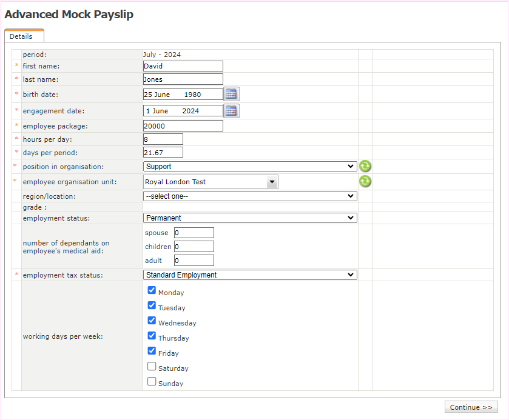Open the position in organisation dropdown
The width and height of the screenshot is (509, 420).
(249, 167)
